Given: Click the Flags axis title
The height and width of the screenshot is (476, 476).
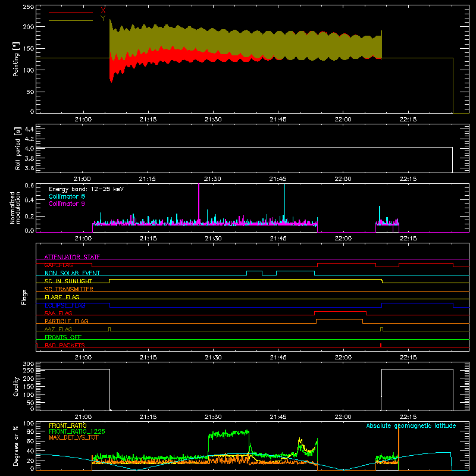Looking at the screenshot, I should pyautogui.click(x=24, y=297).
